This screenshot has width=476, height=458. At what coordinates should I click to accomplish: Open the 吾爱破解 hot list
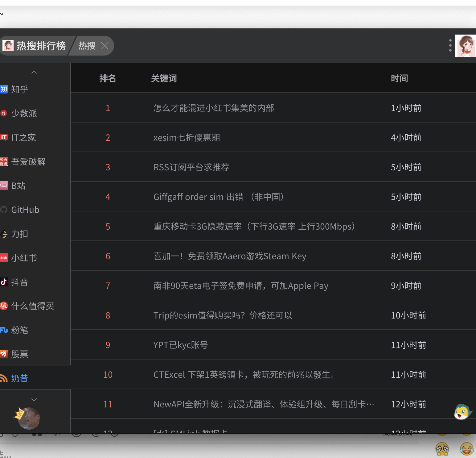(x=28, y=161)
